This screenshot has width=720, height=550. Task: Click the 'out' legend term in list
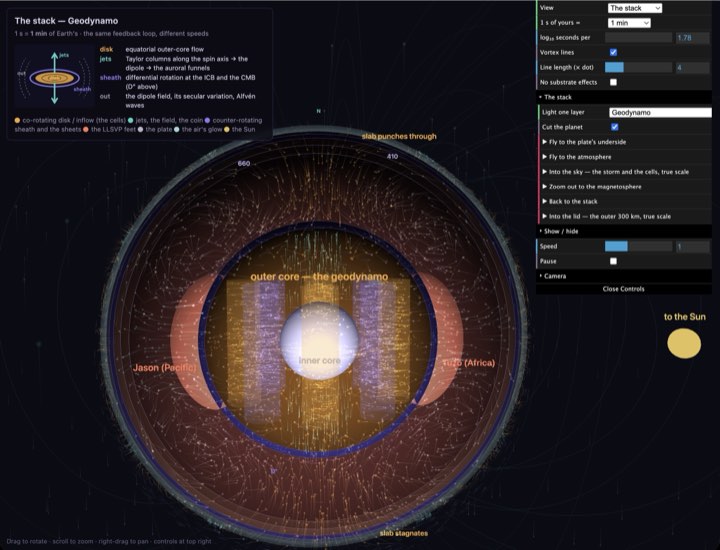[105, 96]
